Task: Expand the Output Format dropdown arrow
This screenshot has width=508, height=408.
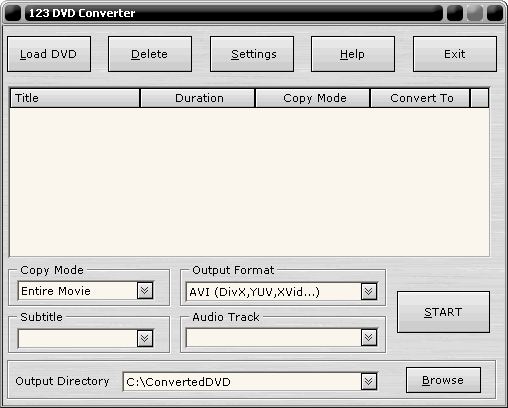Action: click(369, 292)
